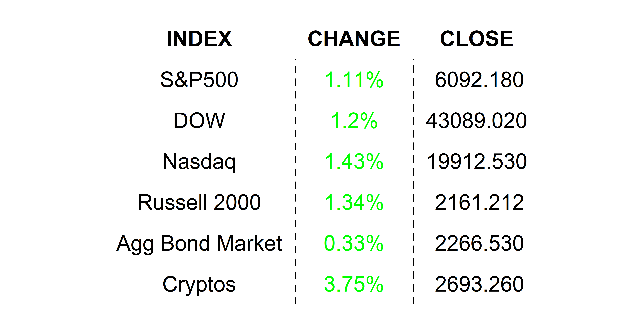Click the 6092.180 closing value
This screenshot has height=322, width=644.
pos(479,80)
